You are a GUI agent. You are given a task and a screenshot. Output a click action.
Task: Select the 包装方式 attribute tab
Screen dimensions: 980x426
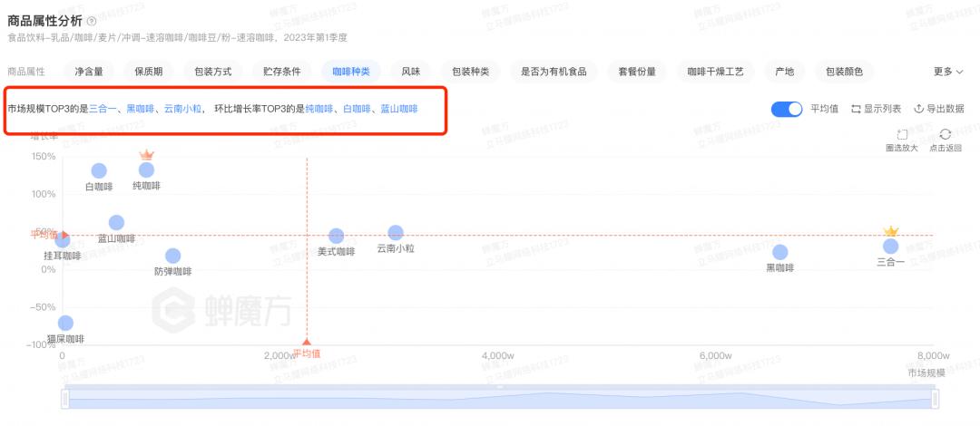pyautogui.click(x=213, y=72)
